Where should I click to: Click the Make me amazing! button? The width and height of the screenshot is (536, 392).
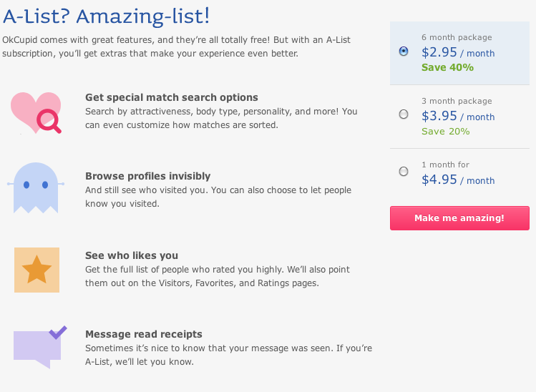pos(459,218)
